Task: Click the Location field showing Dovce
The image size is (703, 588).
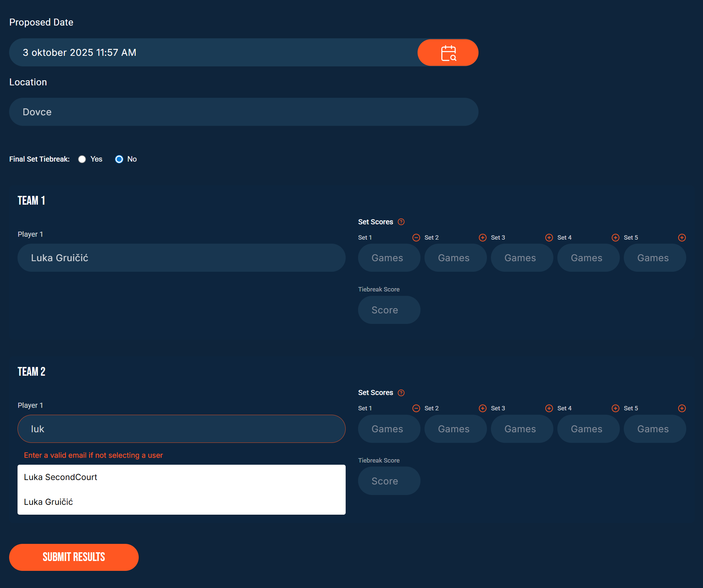Action: (243, 112)
